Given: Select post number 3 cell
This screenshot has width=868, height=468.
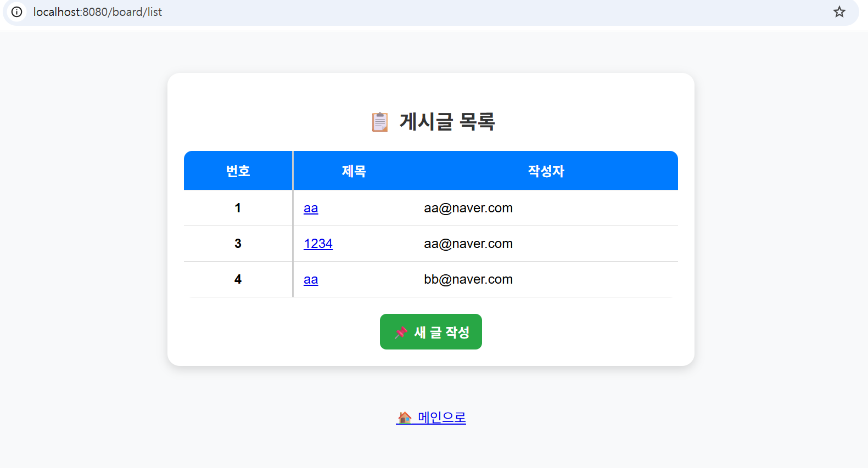Looking at the screenshot, I should [x=238, y=244].
